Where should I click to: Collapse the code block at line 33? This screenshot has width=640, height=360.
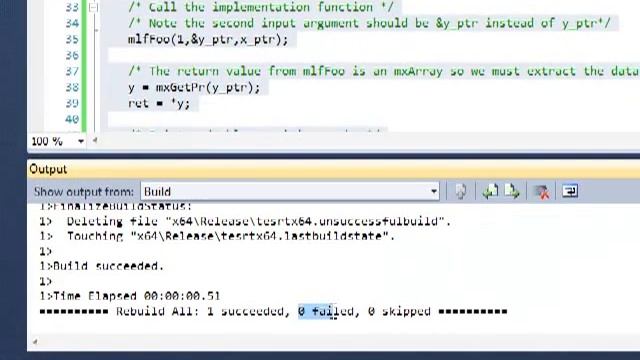click(x=93, y=7)
